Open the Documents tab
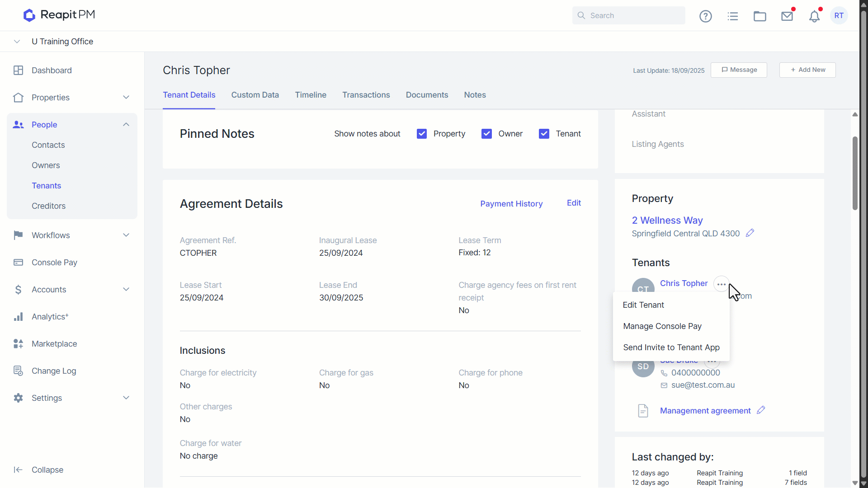Image resolution: width=868 pixels, height=488 pixels. tap(427, 95)
